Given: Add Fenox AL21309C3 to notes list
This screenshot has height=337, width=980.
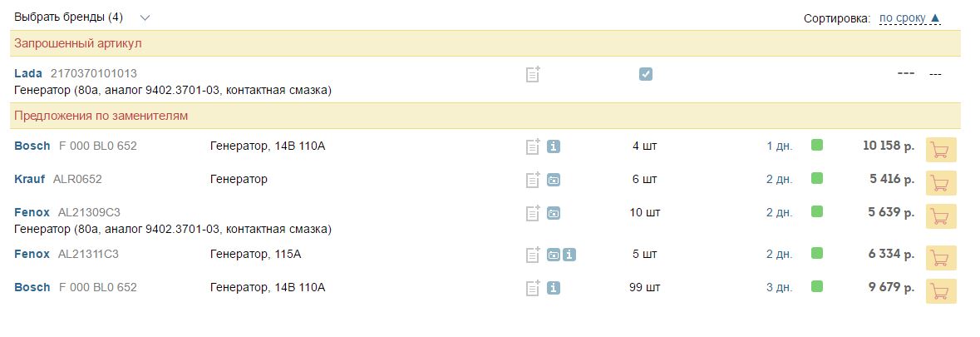Looking at the screenshot, I should [533, 213].
